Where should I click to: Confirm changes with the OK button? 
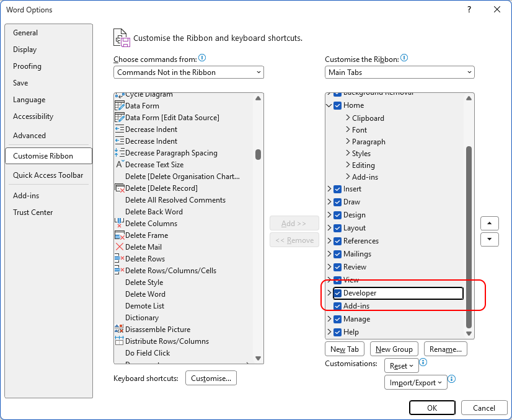(x=432, y=408)
